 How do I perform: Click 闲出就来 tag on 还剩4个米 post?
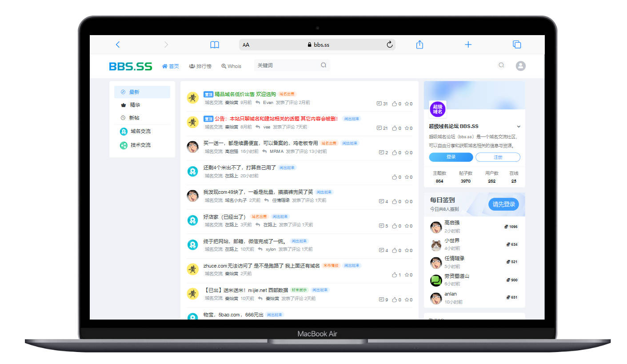coord(288,168)
